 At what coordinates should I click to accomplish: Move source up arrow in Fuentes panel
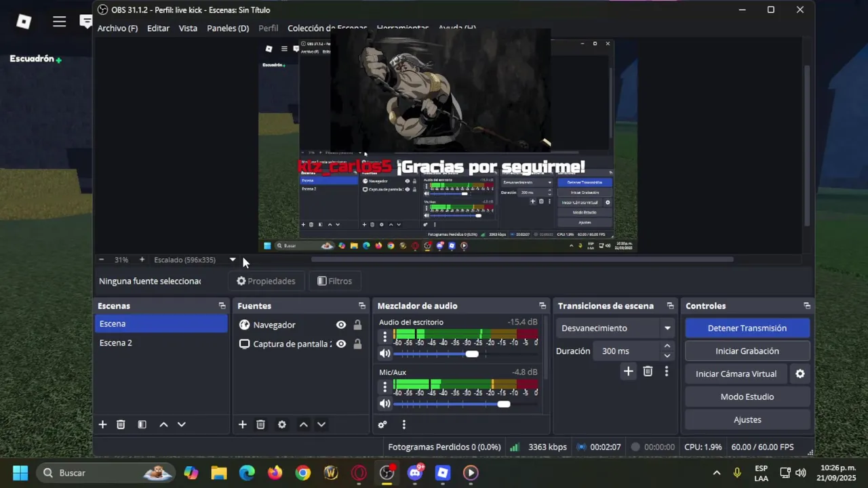pyautogui.click(x=303, y=424)
